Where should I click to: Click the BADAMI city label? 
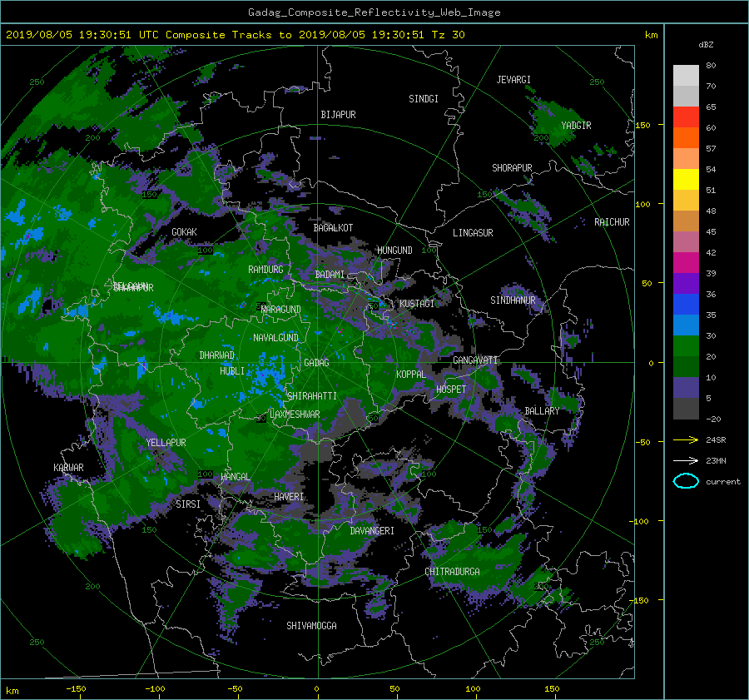[330, 275]
